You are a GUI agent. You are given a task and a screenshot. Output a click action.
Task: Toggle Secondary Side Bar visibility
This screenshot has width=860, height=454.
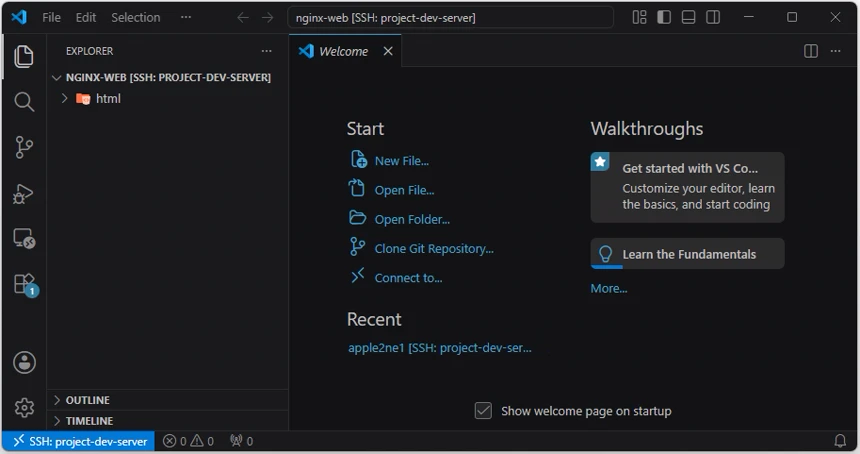713,18
